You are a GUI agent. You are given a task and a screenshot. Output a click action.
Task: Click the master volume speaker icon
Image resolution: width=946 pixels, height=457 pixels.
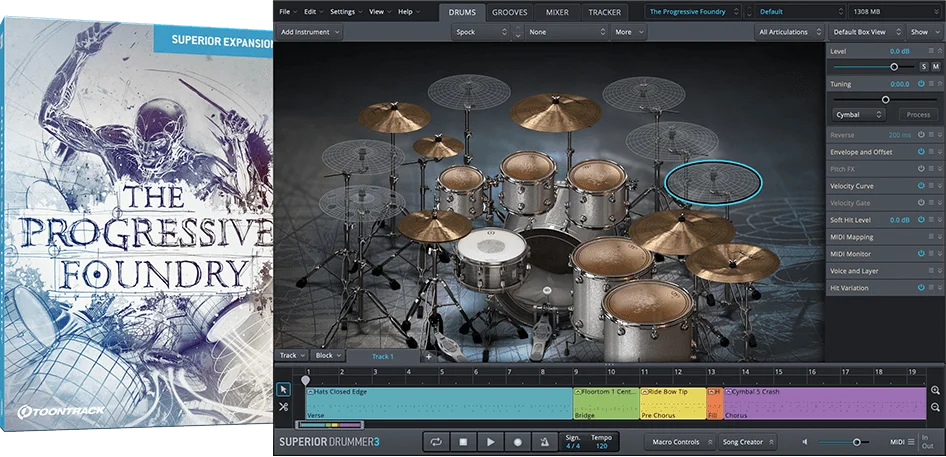pos(805,442)
